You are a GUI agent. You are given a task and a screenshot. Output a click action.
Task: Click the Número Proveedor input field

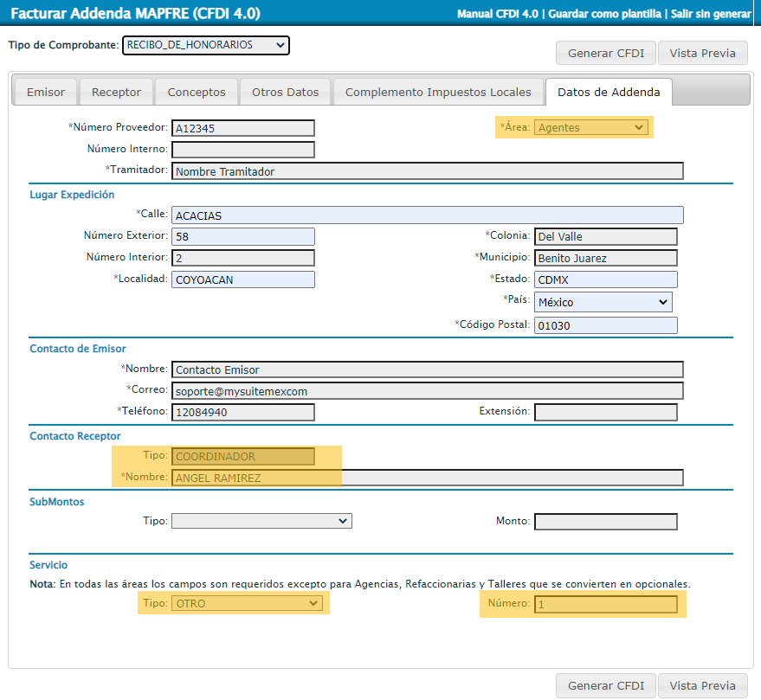[x=242, y=128]
